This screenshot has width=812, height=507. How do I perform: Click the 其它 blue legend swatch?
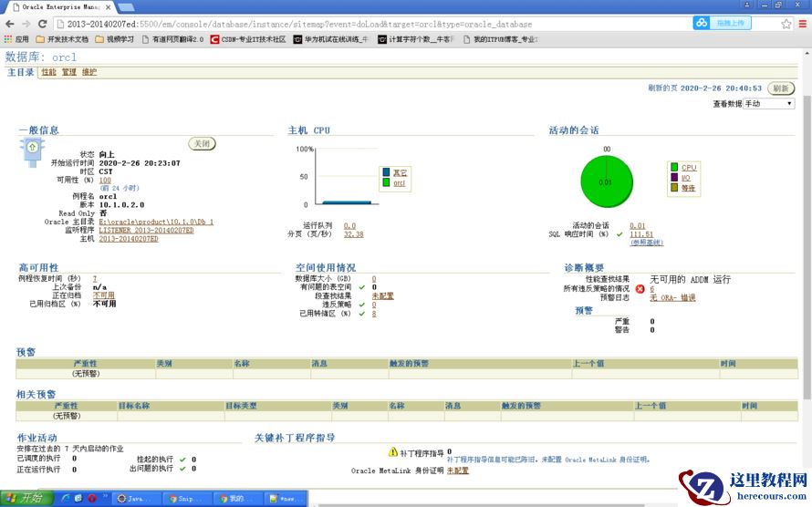(x=386, y=172)
